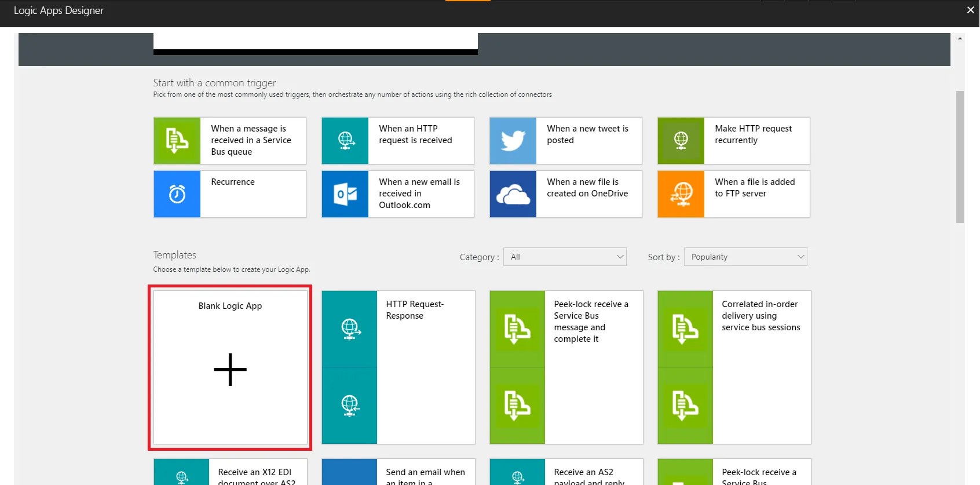This screenshot has height=485, width=980.
Task: Click the Twitter bird icon
Action: pos(513,141)
